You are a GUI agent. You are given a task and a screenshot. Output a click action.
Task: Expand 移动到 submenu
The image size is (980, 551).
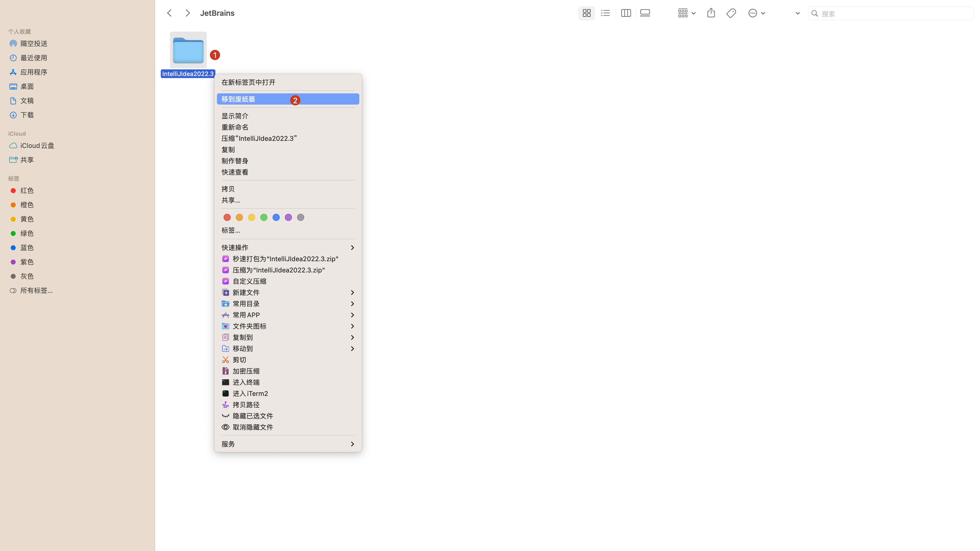[x=288, y=349]
